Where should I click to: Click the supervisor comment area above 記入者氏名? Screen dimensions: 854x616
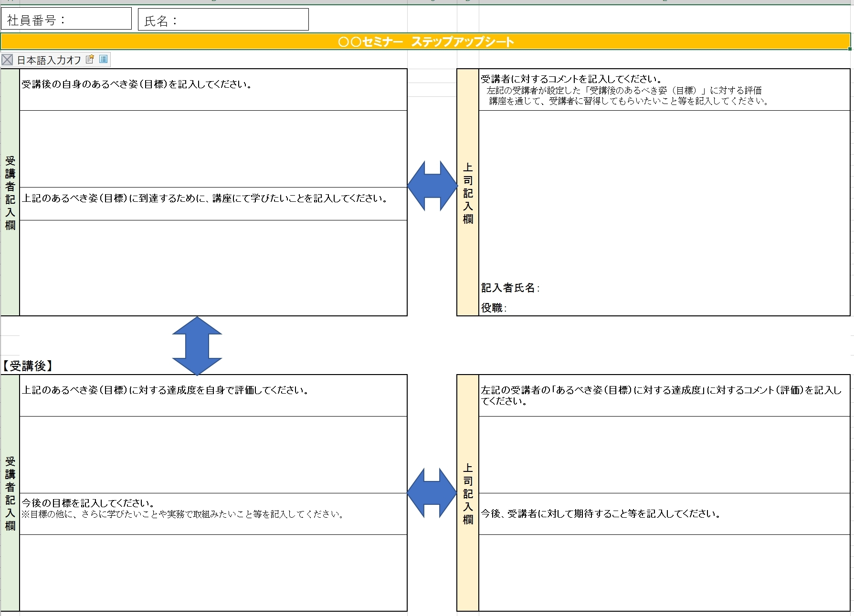tap(664, 195)
